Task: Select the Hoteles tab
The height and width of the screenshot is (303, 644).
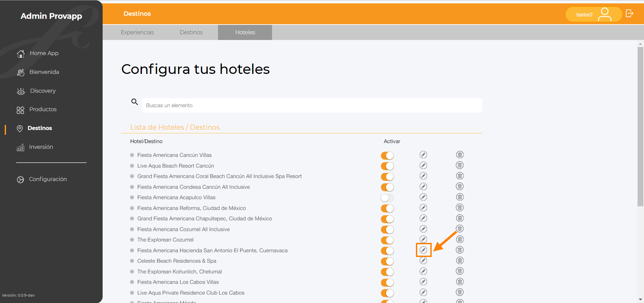Action: pyautogui.click(x=245, y=32)
